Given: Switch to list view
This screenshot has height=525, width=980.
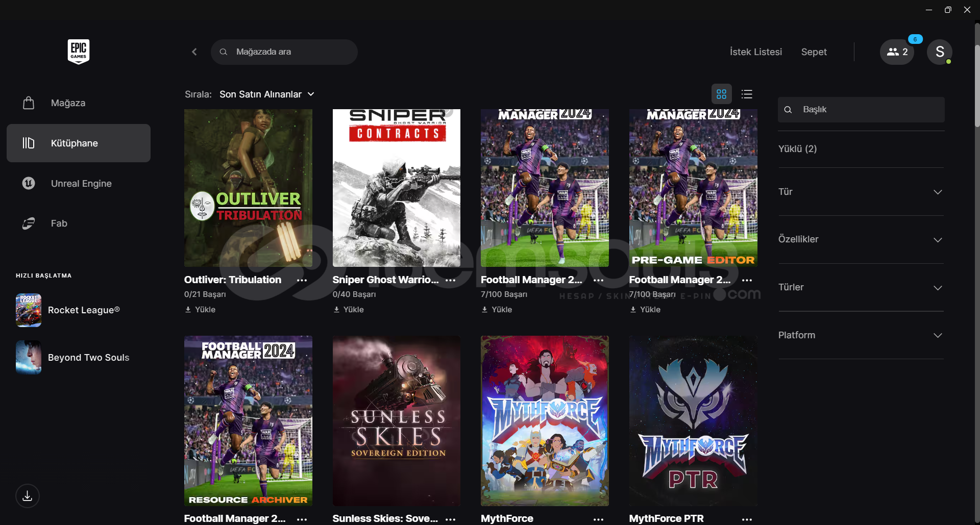Looking at the screenshot, I should coord(747,94).
